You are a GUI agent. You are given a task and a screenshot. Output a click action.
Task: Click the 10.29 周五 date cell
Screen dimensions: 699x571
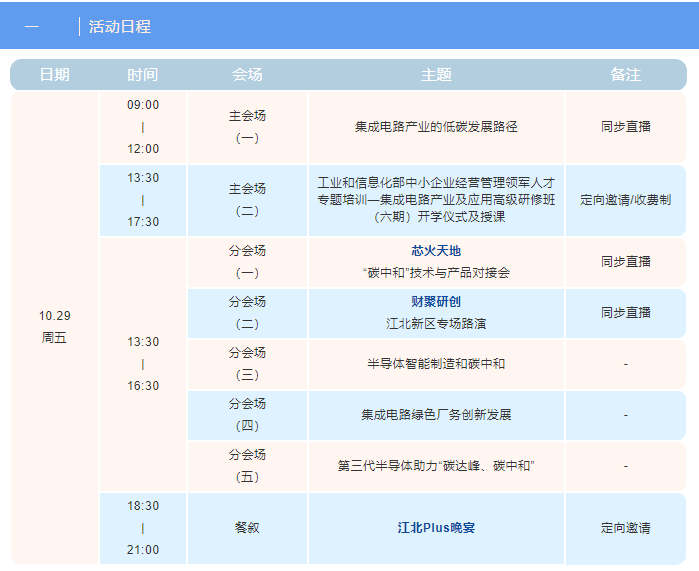tap(55, 327)
